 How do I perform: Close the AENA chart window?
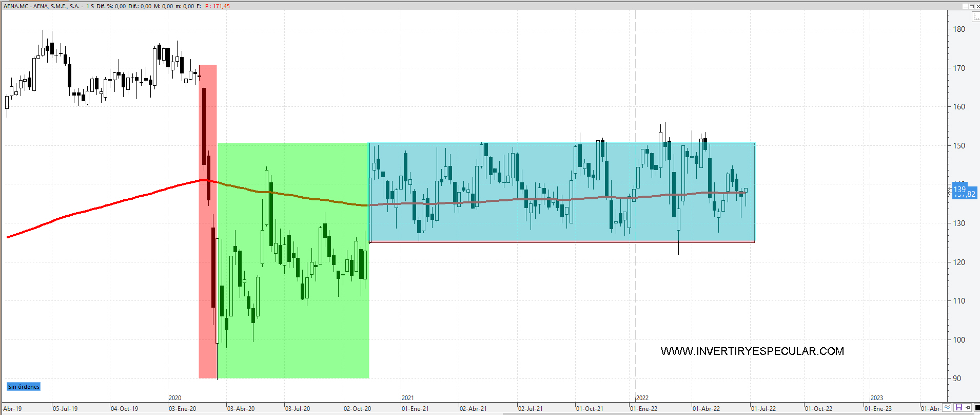click(977, 6)
